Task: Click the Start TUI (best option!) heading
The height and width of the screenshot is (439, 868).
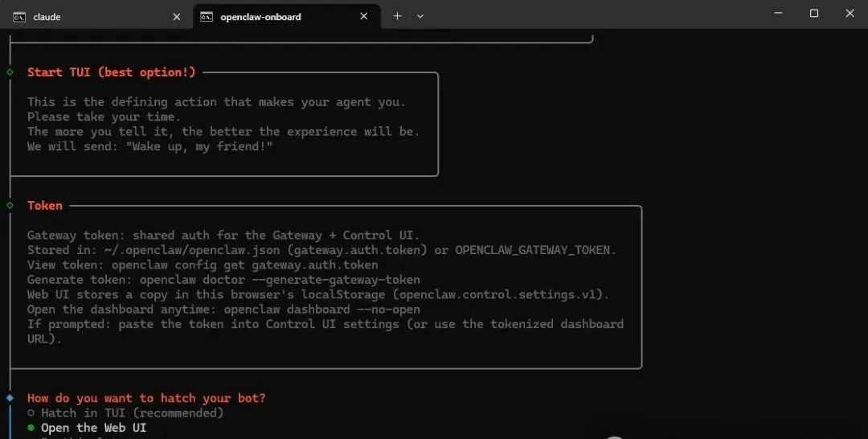Action: click(x=111, y=72)
